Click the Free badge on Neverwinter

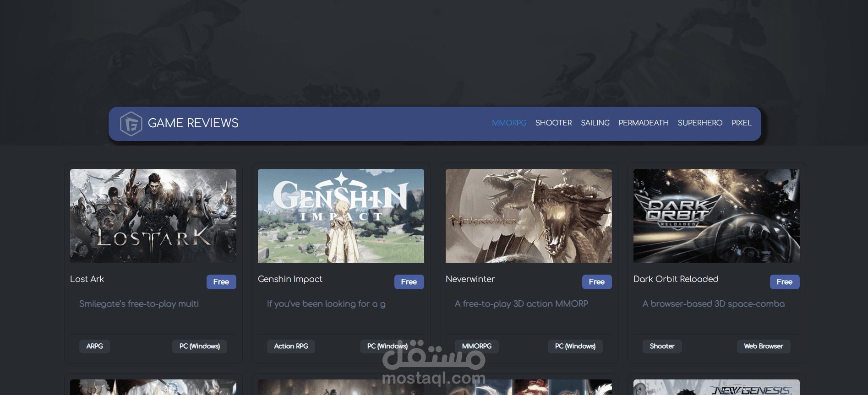tap(597, 282)
